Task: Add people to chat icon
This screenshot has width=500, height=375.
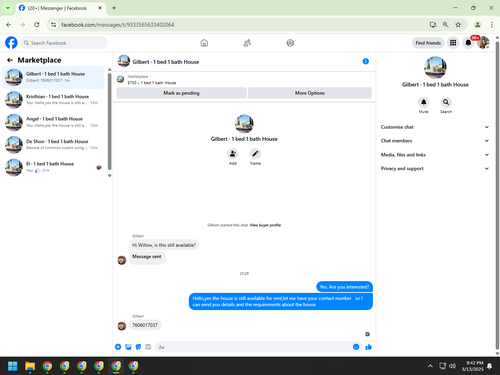Action: (233, 154)
